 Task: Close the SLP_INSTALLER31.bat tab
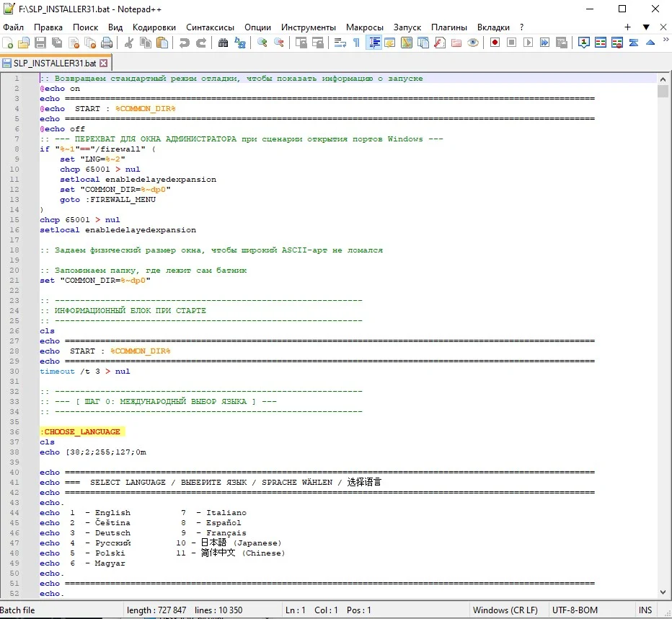[103, 63]
